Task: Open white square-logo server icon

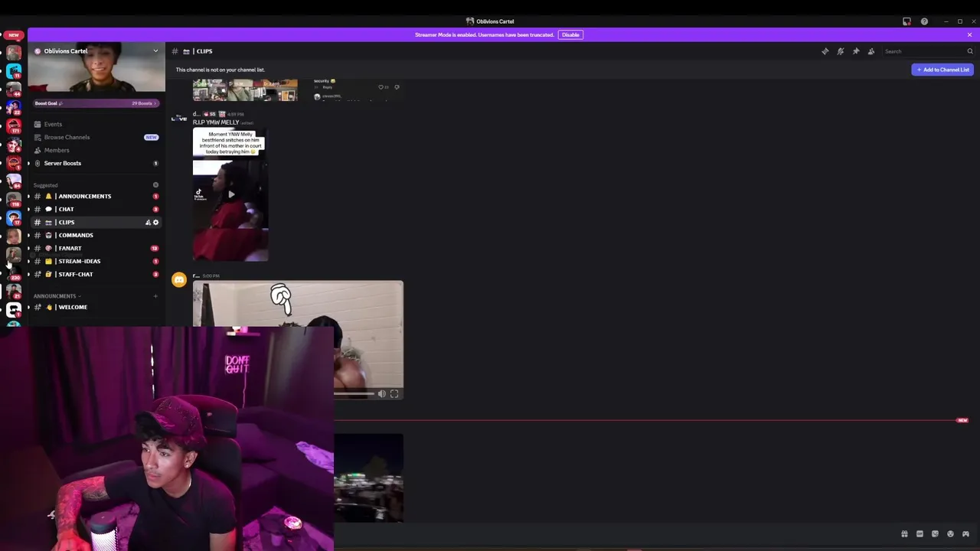Action: [x=14, y=310]
